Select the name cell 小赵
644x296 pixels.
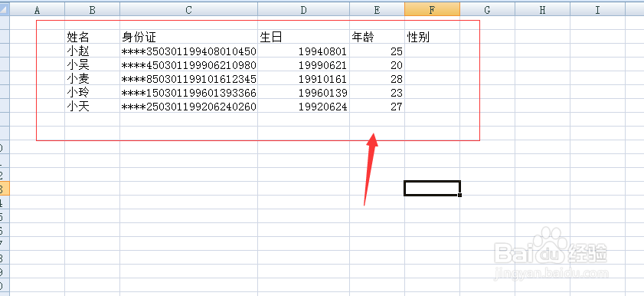(x=92, y=51)
